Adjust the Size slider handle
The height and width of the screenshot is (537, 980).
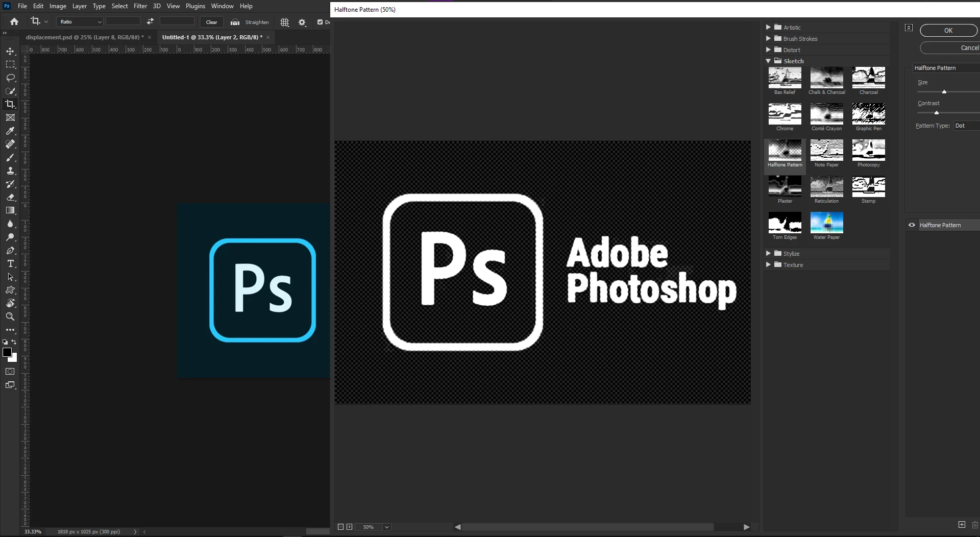(x=944, y=92)
